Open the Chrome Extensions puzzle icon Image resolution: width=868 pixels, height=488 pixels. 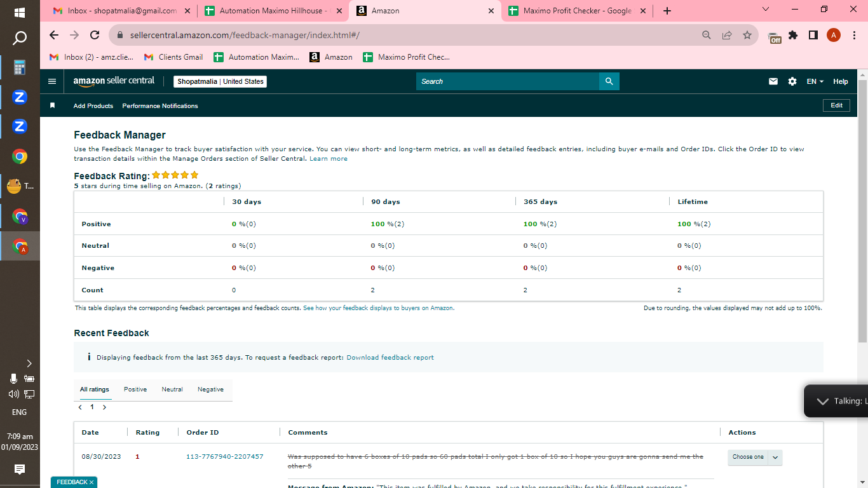click(793, 36)
